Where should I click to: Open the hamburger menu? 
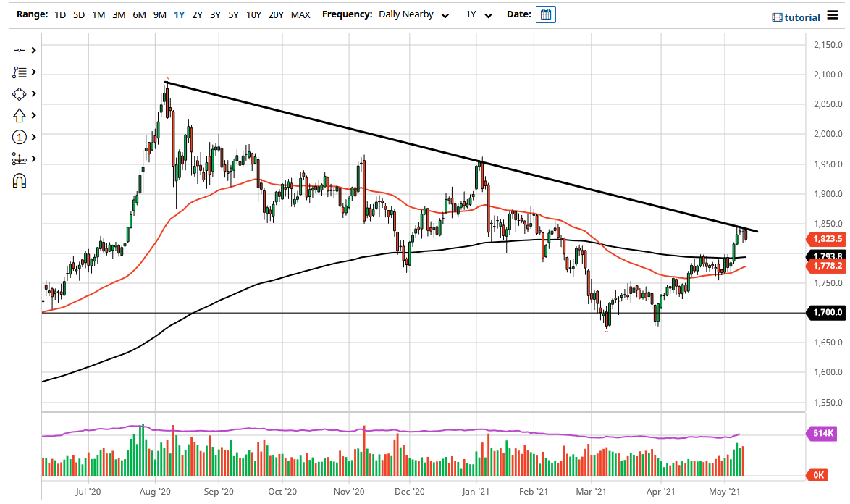tap(833, 15)
